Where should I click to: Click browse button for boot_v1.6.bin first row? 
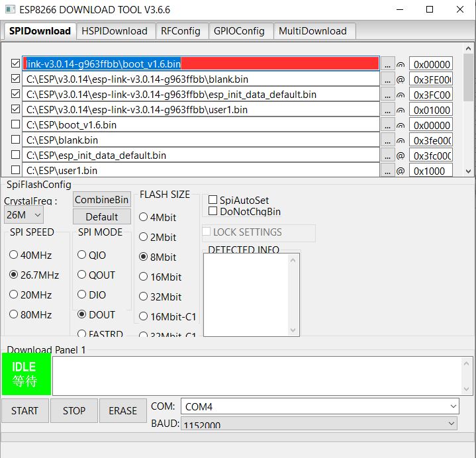point(387,64)
